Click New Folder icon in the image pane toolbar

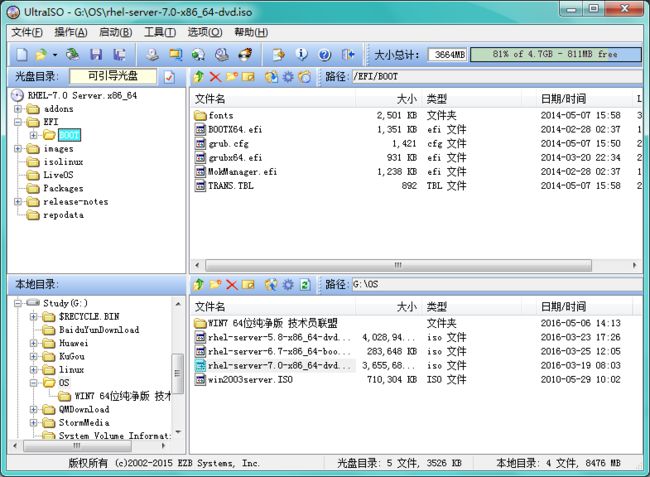click(x=232, y=77)
